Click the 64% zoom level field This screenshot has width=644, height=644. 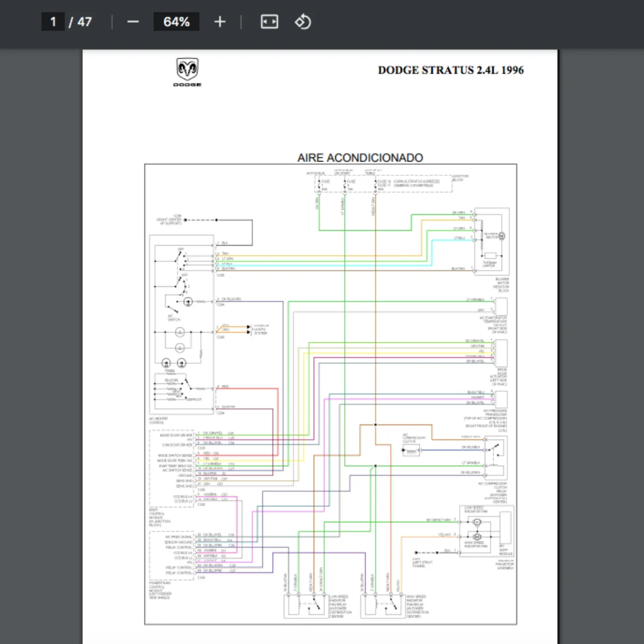[x=177, y=22]
